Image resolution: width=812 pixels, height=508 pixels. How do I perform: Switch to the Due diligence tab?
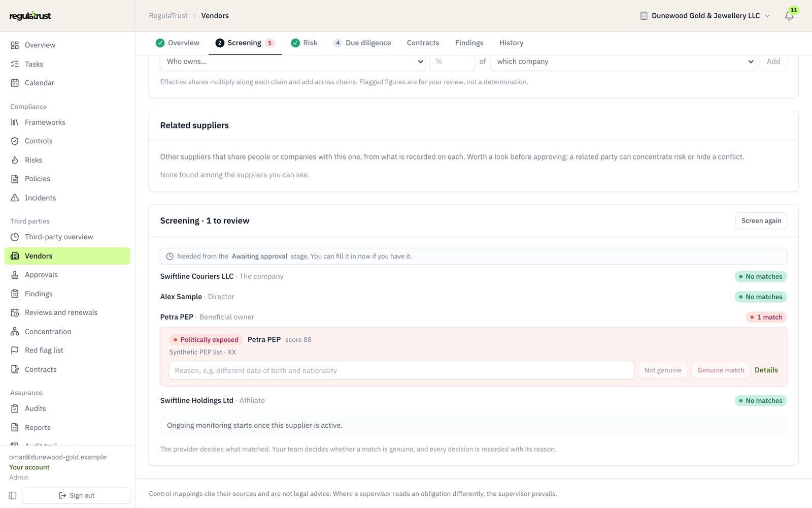coord(362,43)
